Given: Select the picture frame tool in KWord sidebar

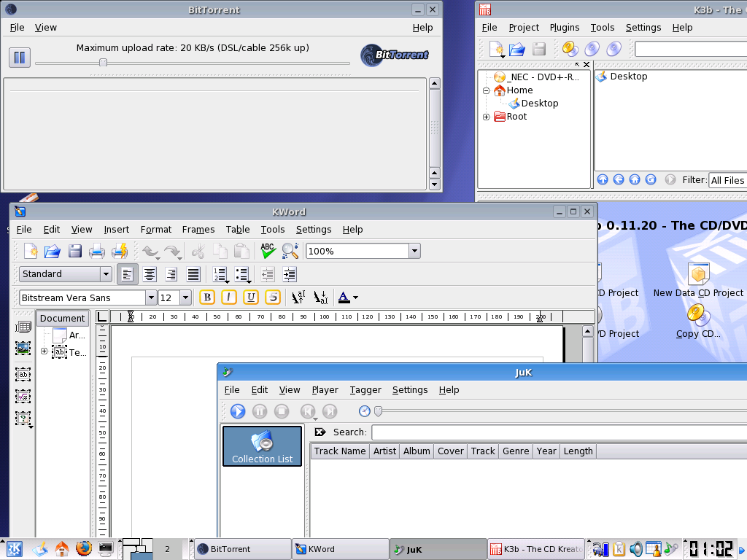Looking at the screenshot, I should point(23,349).
